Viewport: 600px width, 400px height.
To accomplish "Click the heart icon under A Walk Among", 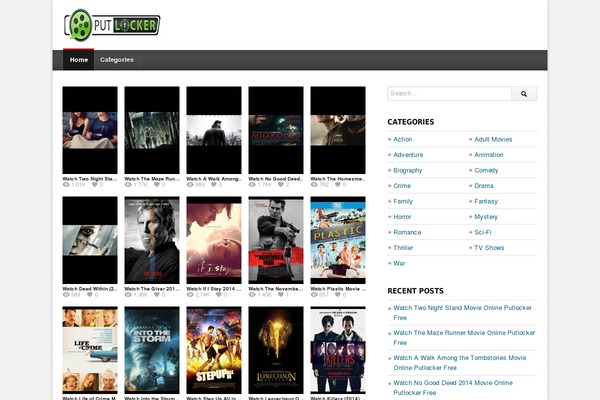I will [x=213, y=184].
